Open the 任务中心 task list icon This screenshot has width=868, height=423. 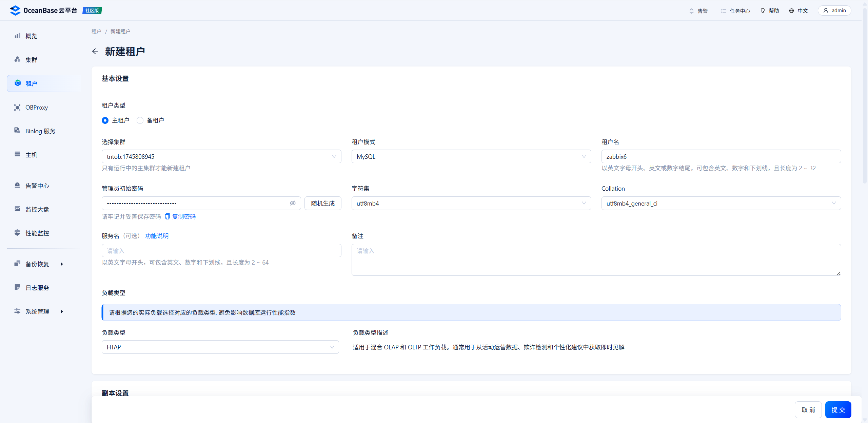[x=724, y=11]
